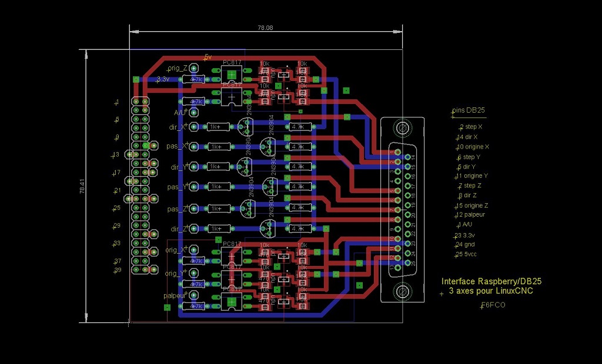The image size is (602, 364).
Task: Select the 'pins DB25' legend heading
Action: 469,110
